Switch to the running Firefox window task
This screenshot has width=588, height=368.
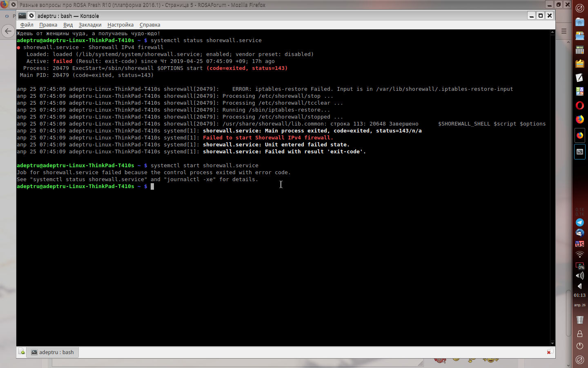[x=579, y=135]
